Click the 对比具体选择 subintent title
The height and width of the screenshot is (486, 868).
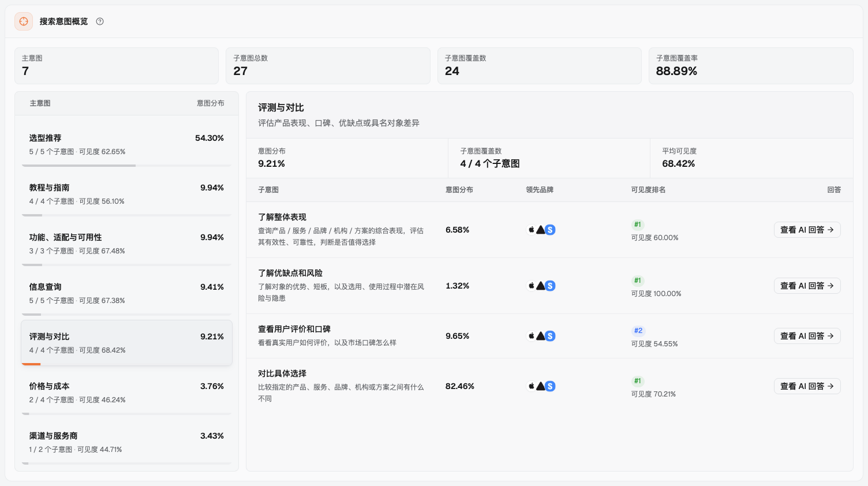[282, 373]
